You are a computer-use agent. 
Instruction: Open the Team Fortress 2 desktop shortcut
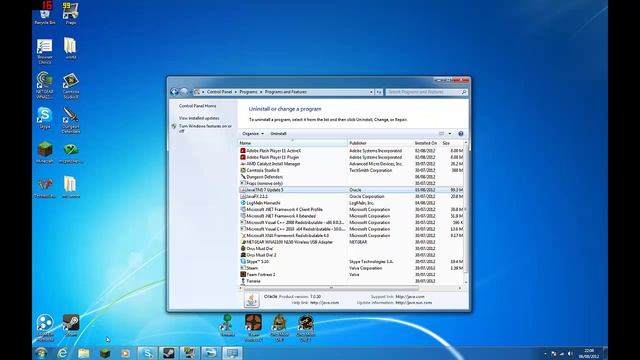point(253,328)
